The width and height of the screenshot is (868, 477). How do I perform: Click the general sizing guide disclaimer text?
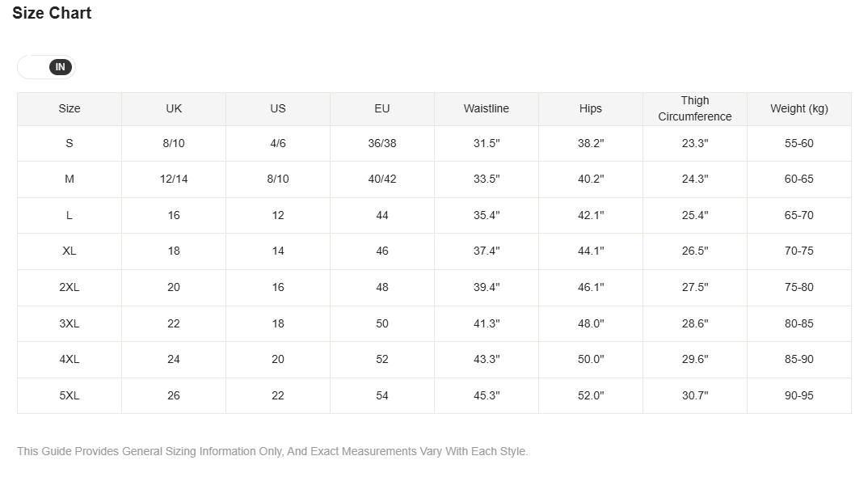click(272, 451)
